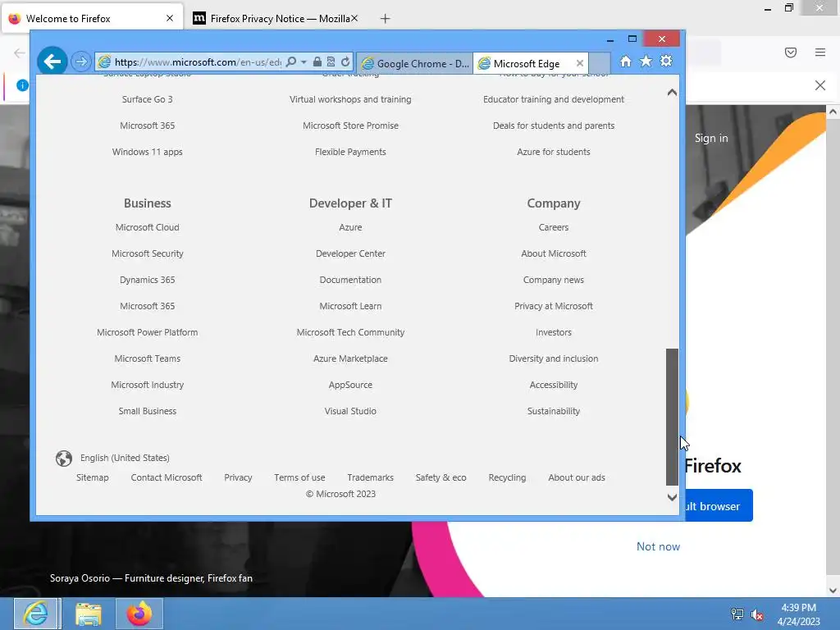This screenshot has height=630, width=840.
Task: Click Not now on Firefox welcome page
Action: click(x=658, y=546)
